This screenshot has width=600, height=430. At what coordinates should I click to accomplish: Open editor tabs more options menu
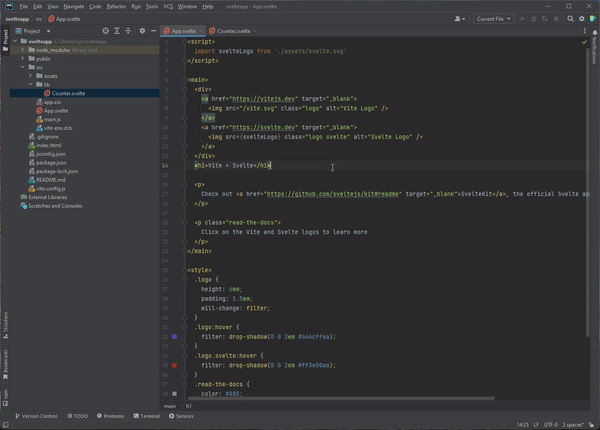pos(585,31)
